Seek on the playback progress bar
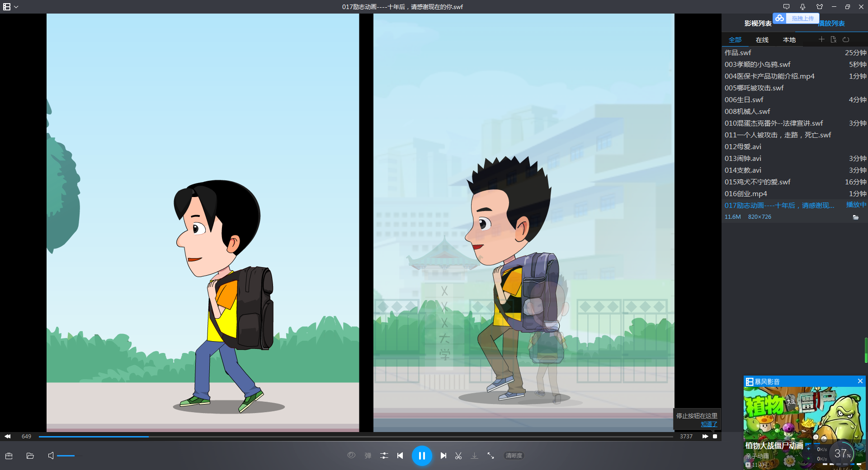 tap(356, 437)
